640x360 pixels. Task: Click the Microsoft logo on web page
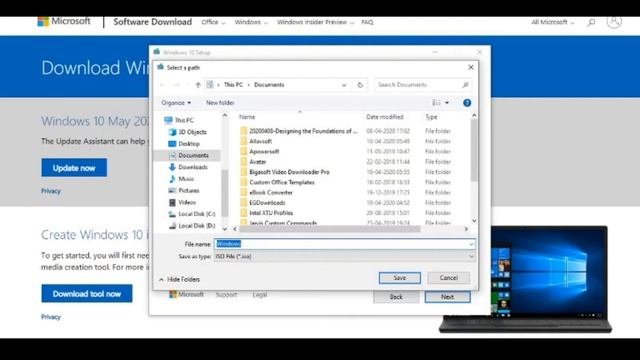coord(64,21)
